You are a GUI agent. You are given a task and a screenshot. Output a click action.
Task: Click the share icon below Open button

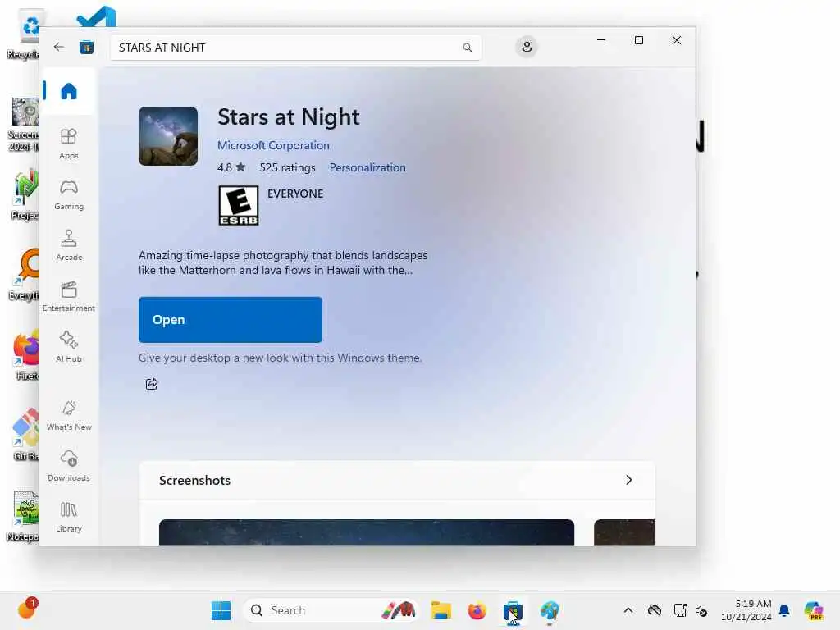[x=152, y=384]
